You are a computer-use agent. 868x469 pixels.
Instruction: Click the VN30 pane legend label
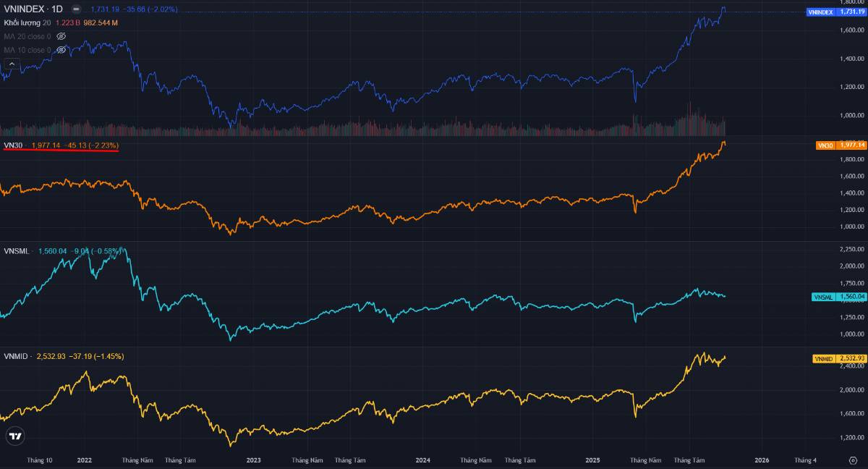point(14,145)
